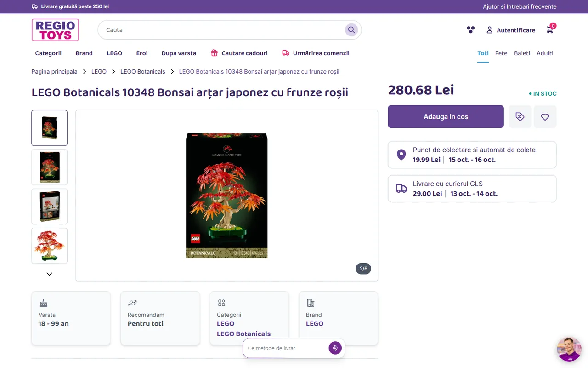Open LEGO Botanicals breadcrumb link
The width and height of the screenshot is (588, 368).
pos(143,72)
